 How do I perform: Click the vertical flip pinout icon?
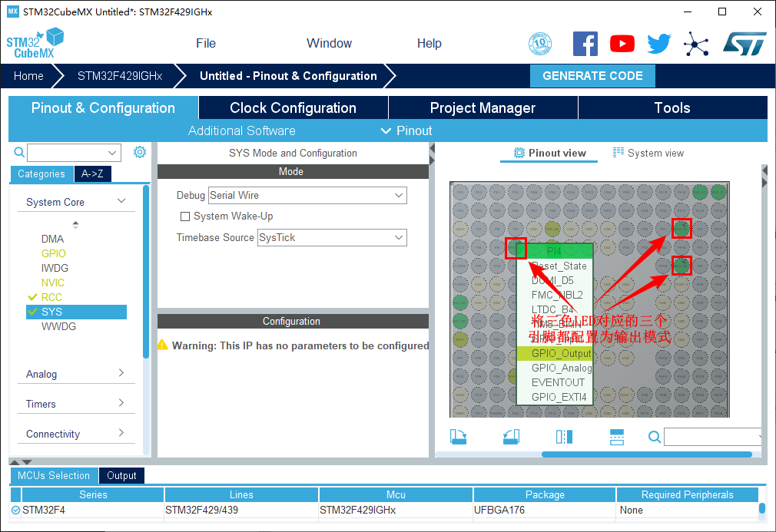pos(617,437)
